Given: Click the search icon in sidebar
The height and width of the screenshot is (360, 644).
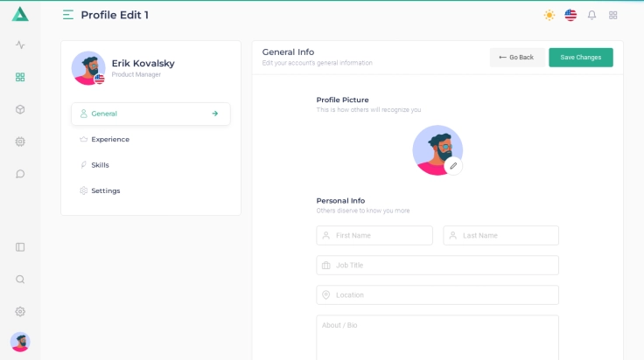Looking at the screenshot, I should coord(20,280).
